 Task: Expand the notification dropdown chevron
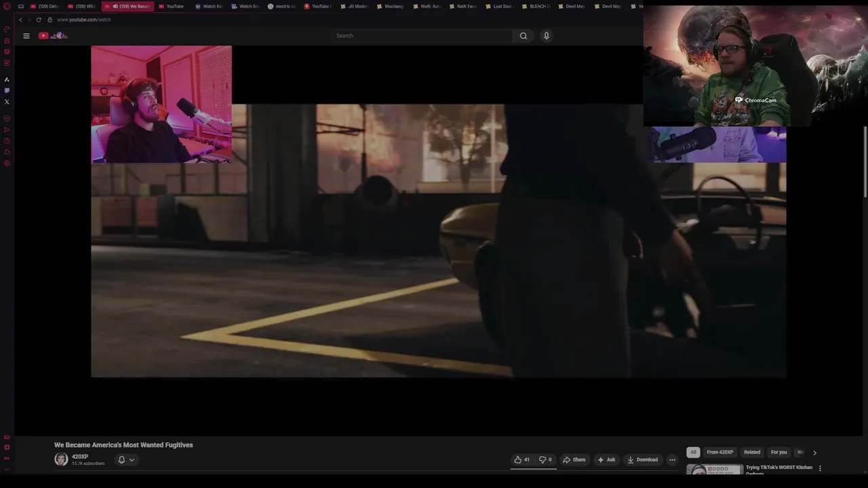point(132,460)
